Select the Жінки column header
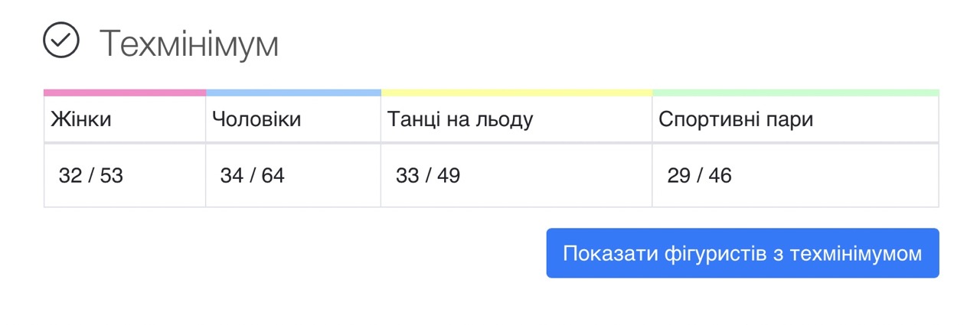Image resolution: width=980 pixels, height=325 pixels. tap(81, 120)
